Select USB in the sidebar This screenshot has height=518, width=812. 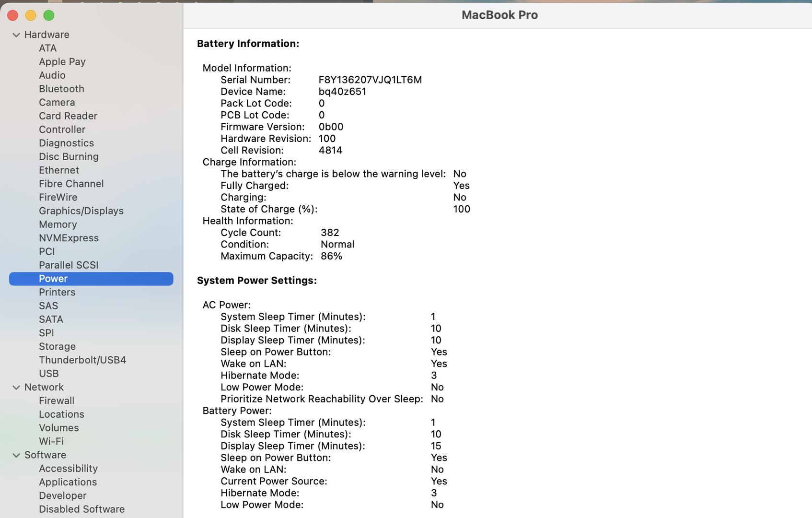click(x=48, y=373)
